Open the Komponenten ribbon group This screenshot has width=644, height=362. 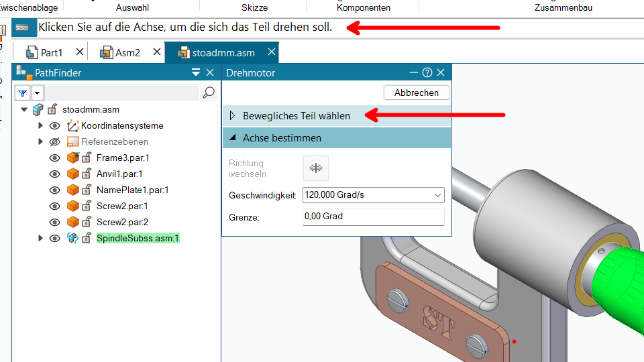pyautogui.click(x=364, y=7)
